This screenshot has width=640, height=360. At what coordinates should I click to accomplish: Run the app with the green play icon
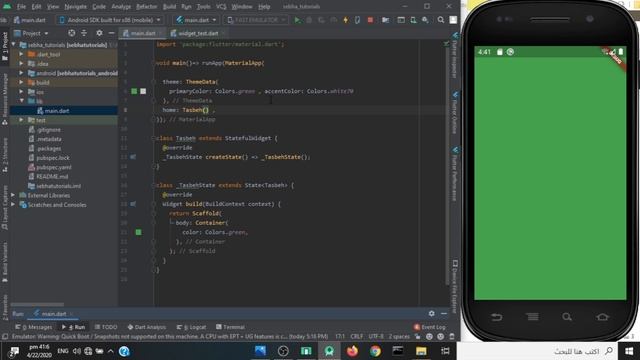coord(297,20)
